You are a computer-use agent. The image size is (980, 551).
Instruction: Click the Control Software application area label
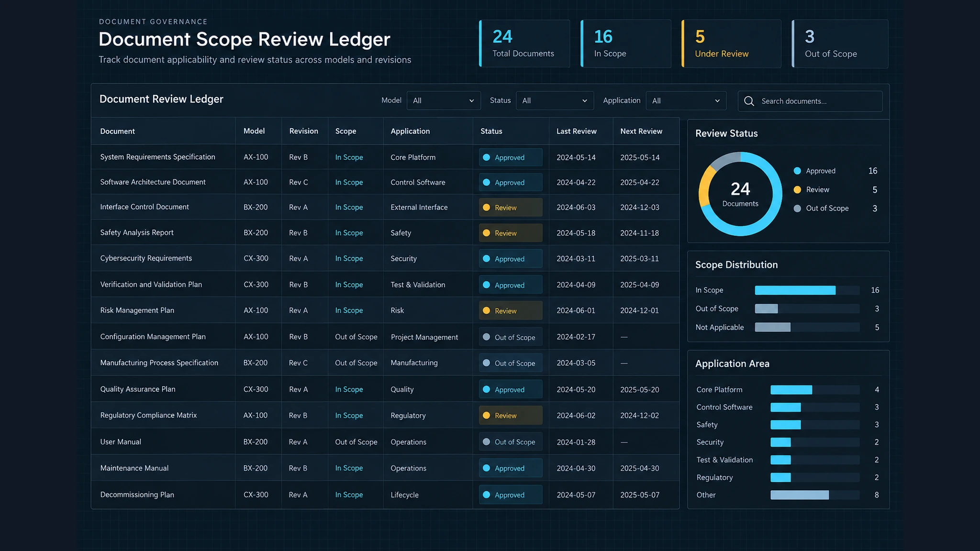click(x=724, y=407)
